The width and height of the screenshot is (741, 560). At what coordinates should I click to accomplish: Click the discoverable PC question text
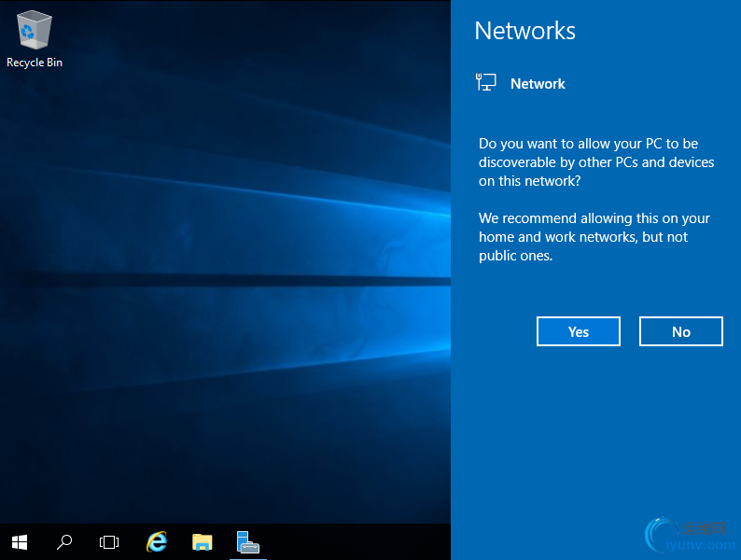(x=596, y=162)
